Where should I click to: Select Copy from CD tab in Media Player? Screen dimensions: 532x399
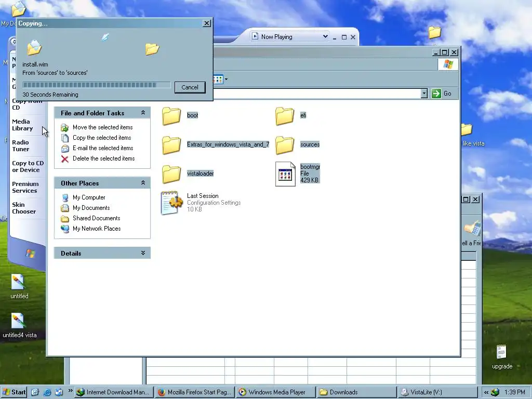tap(27, 104)
